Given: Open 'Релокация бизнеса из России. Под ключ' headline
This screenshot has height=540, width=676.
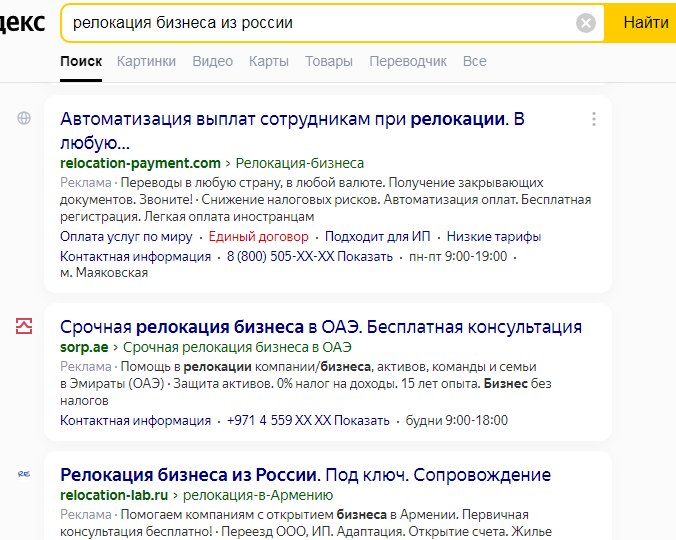Looking at the screenshot, I should coord(305,475).
